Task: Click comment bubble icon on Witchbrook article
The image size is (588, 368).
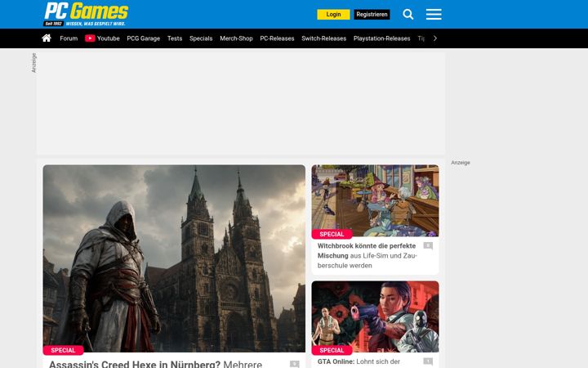Action: coord(428,246)
